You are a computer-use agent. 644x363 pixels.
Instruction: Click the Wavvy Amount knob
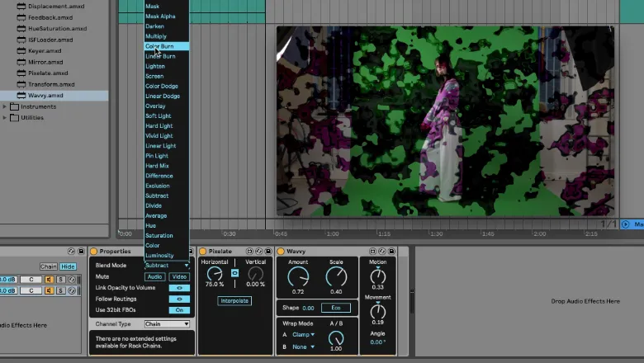297,277
